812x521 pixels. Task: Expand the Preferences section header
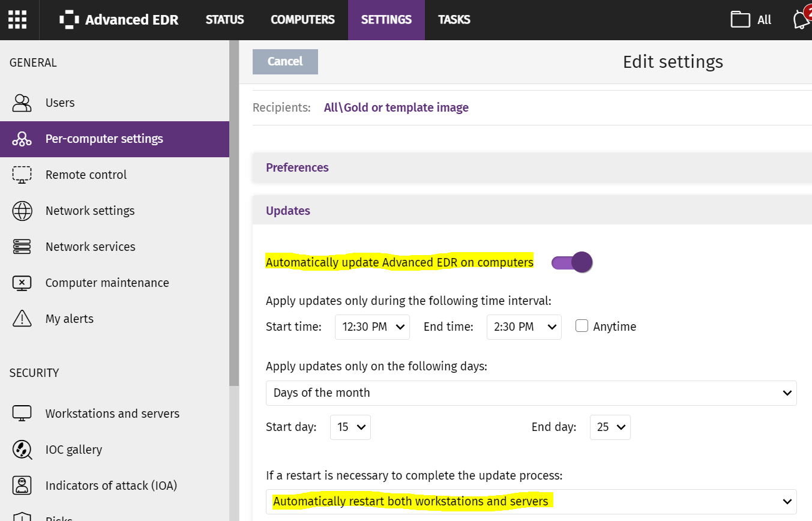click(x=532, y=167)
